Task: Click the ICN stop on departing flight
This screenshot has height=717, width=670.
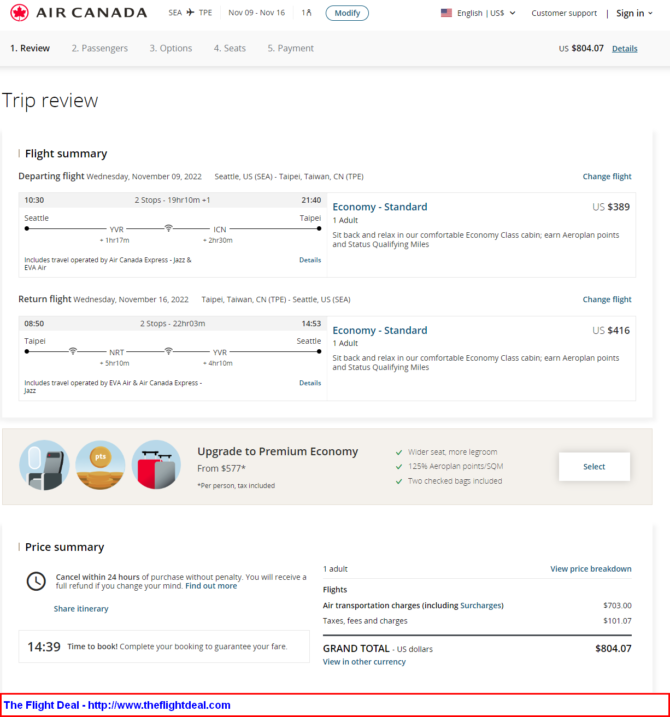Action: [220, 230]
